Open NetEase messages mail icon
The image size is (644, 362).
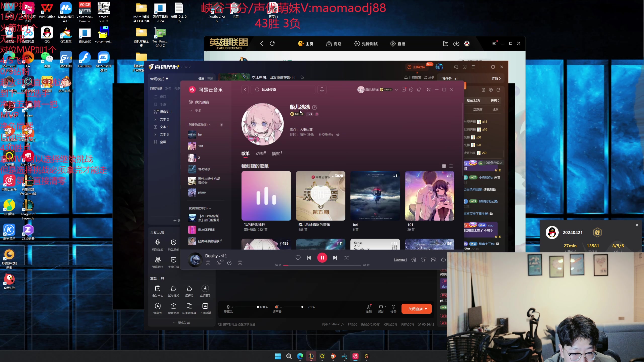tap(404, 89)
